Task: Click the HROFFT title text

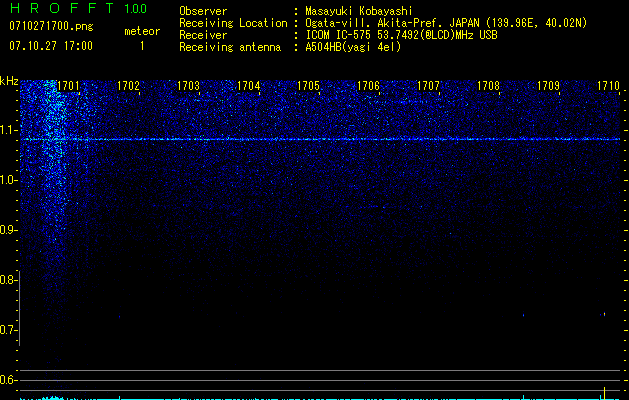Action: (63, 8)
